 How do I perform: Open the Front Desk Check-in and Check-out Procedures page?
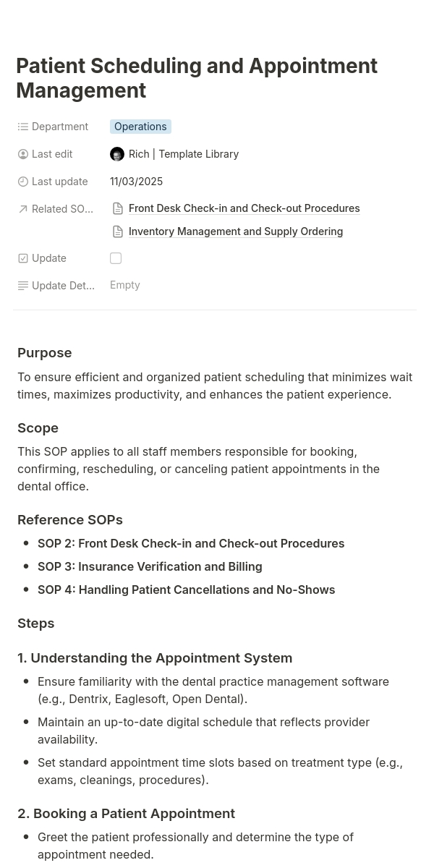(x=244, y=208)
